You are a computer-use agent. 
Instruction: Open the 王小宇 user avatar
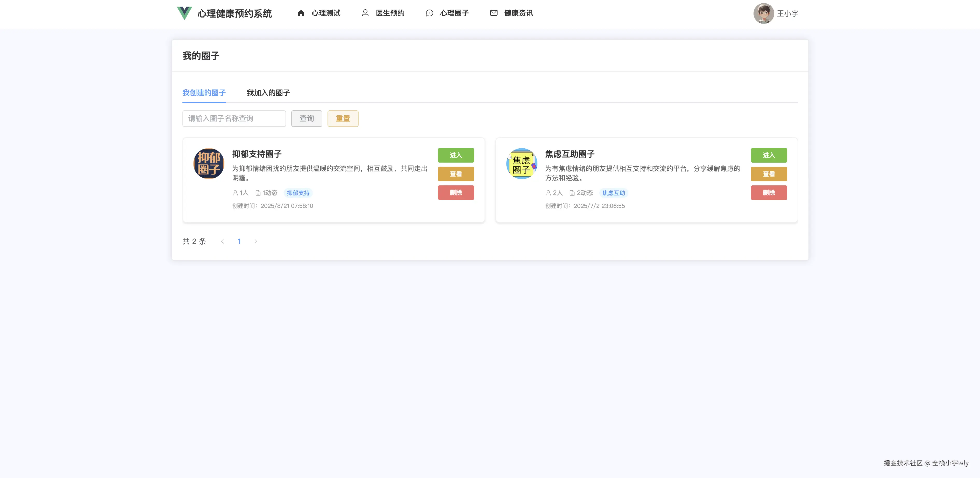click(x=764, y=14)
